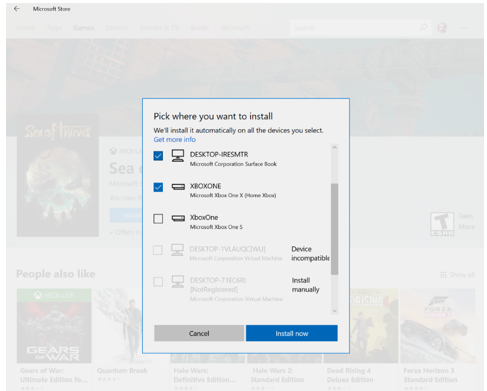This screenshot has height=391, width=487.
Task: Click the device list scroll down arrow
Action: click(x=335, y=311)
